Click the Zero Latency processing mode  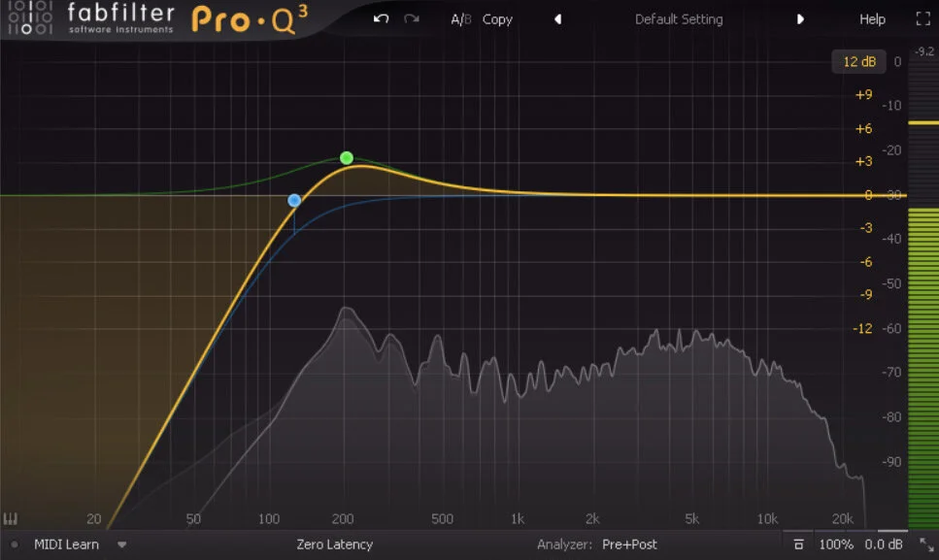(x=334, y=544)
